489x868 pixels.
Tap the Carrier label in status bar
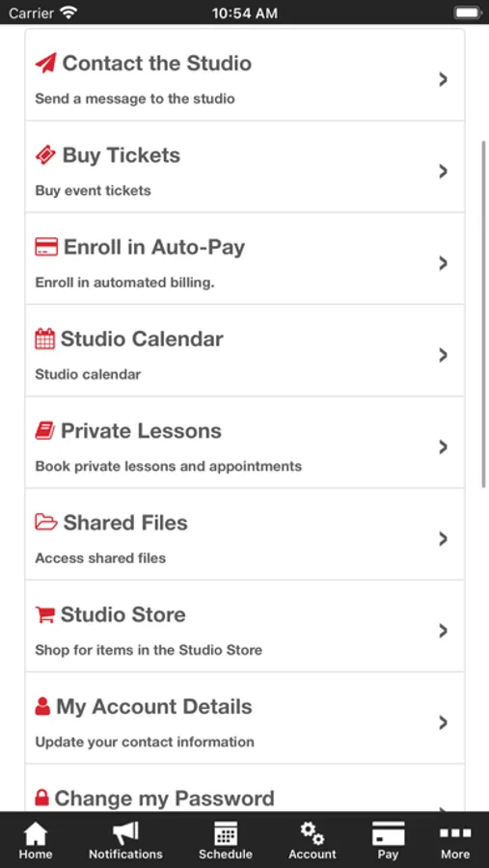(31, 14)
